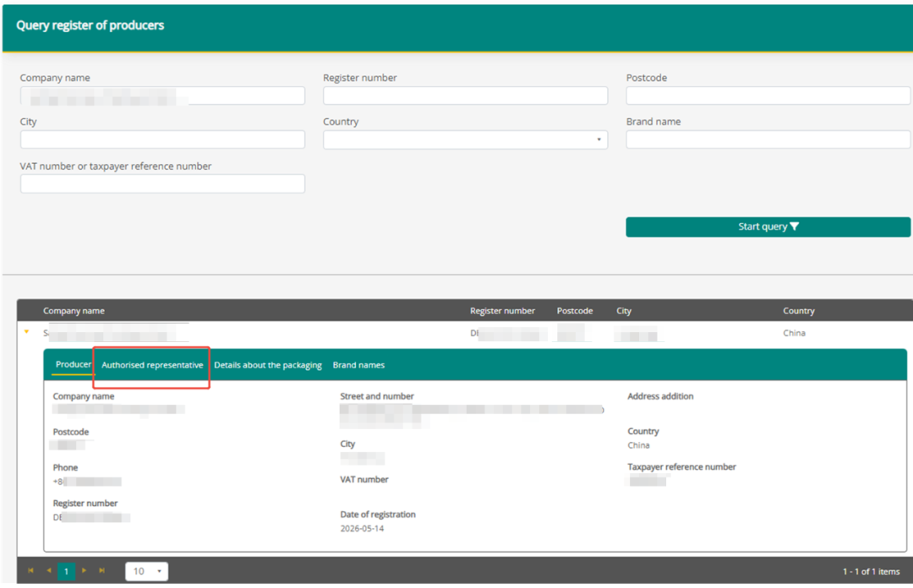Open the Details about the packaging tab
Viewport: 913px width, 588px height.
coord(268,365)
